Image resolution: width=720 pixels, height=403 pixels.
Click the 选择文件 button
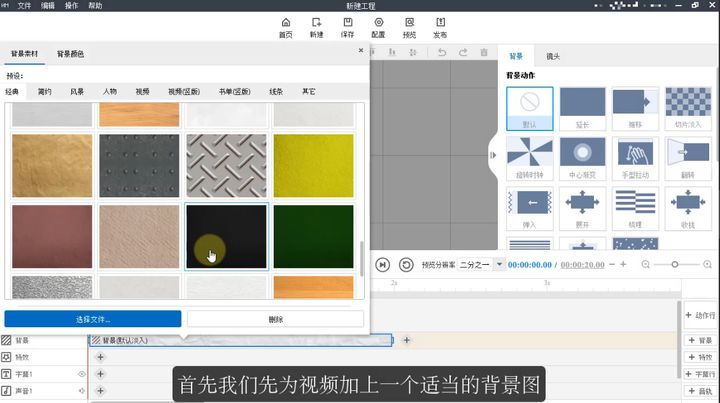93,319
